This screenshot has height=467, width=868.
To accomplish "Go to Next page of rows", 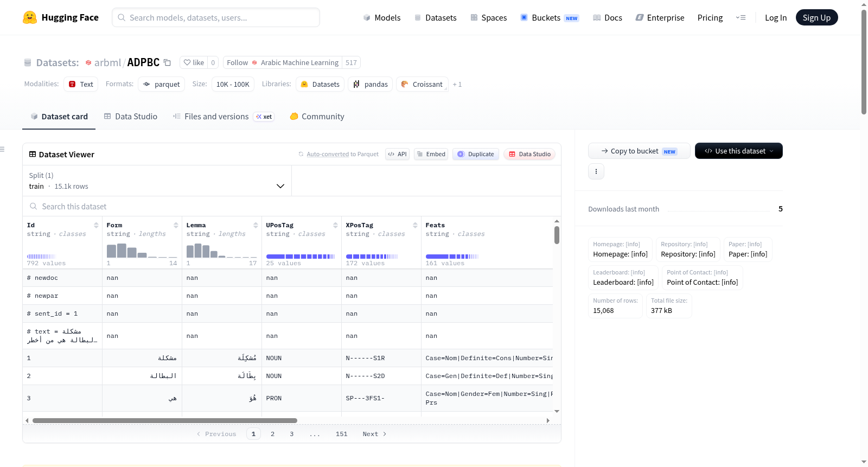I will [x=374, y=434].
